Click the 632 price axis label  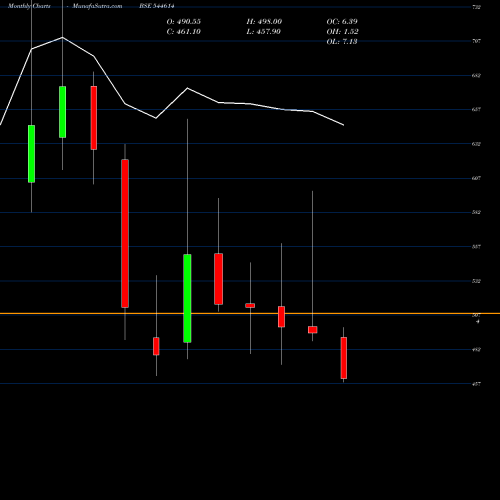pos(477,144)
